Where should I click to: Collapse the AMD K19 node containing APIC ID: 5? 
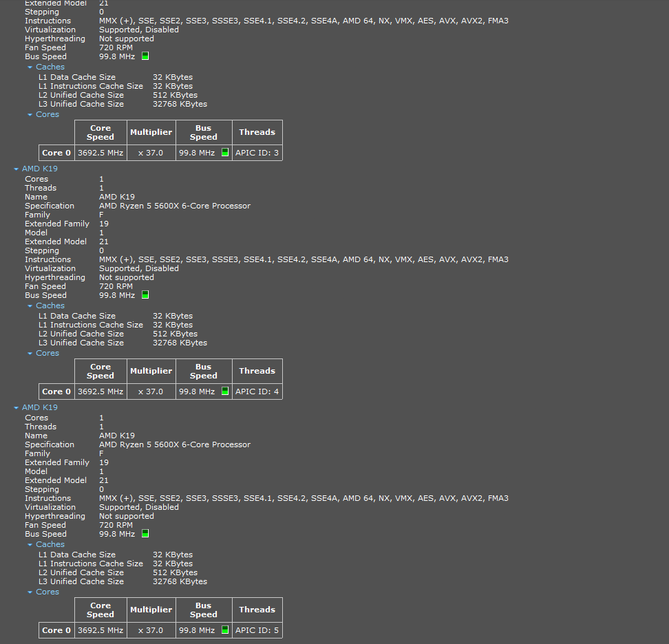pyautogui.click(x=17, y=408)
